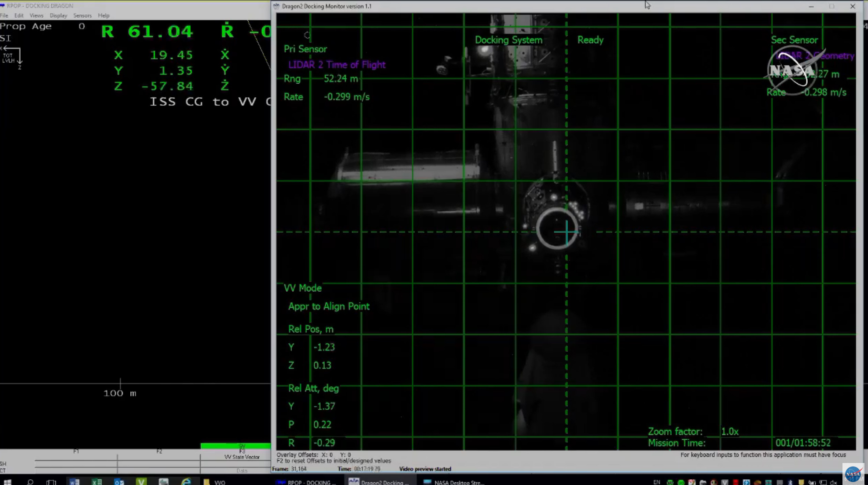Image resolution: width=868 pixels, height=485 pixels.
Task: Open the File menu in RPOP
Action: 4,15
